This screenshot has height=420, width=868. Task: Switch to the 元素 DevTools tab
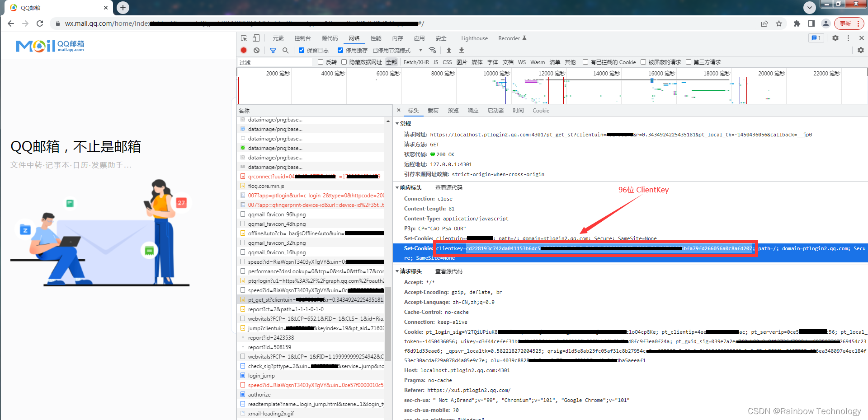pos(278,38)
